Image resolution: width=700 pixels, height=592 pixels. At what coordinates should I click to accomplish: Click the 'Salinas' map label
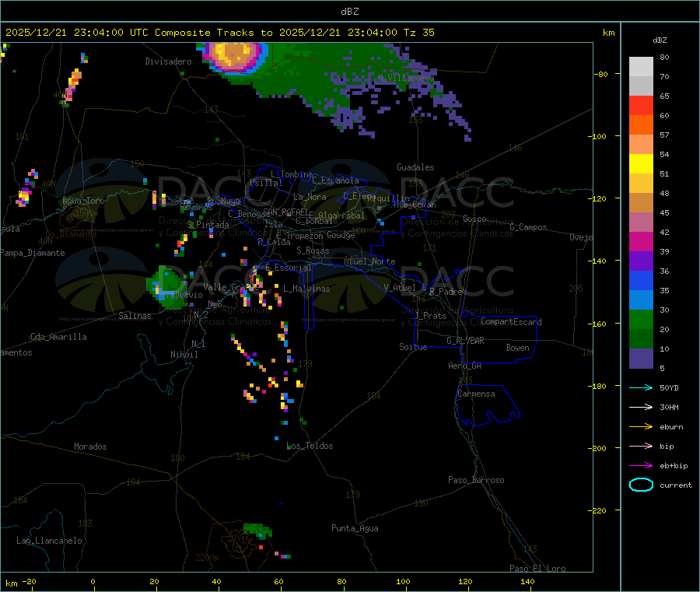coord(135,316)
